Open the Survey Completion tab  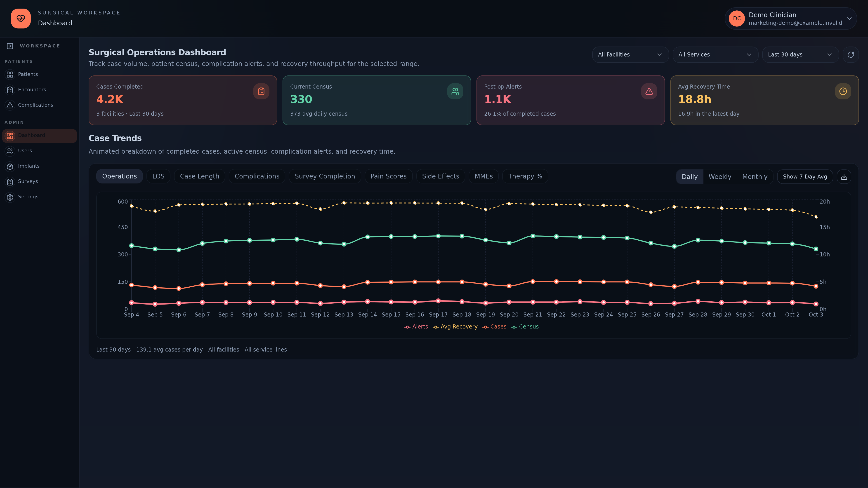pos(325,176)
